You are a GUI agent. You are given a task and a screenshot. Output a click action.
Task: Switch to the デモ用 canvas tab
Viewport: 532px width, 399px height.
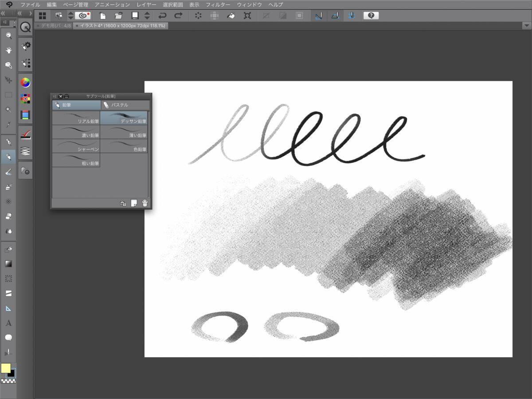(x=53, y=26)
